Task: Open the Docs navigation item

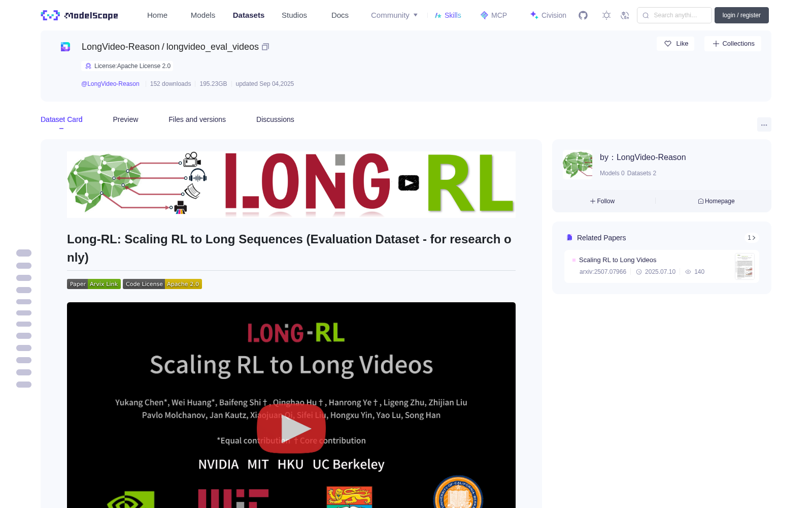Action: pos(340,15)
